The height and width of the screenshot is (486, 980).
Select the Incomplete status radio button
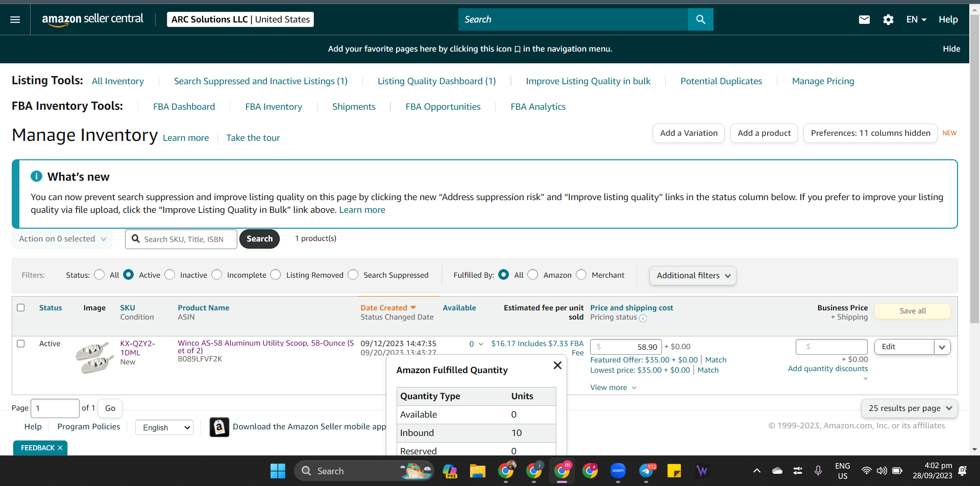217,275
